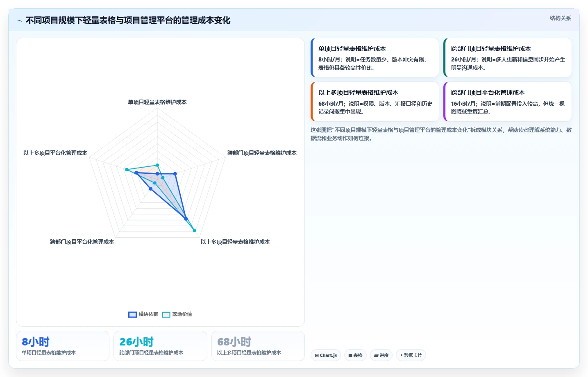This screenshot has width=588, height=377.
Task: Open the 跨部门项目平台化管理成本 info card
Action: (x=508, y=102)
